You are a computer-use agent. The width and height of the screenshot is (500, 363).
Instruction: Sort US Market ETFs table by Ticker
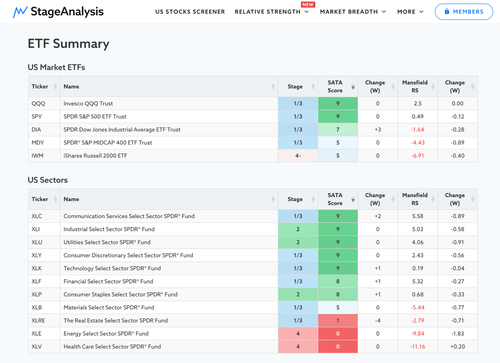[44, 87]
